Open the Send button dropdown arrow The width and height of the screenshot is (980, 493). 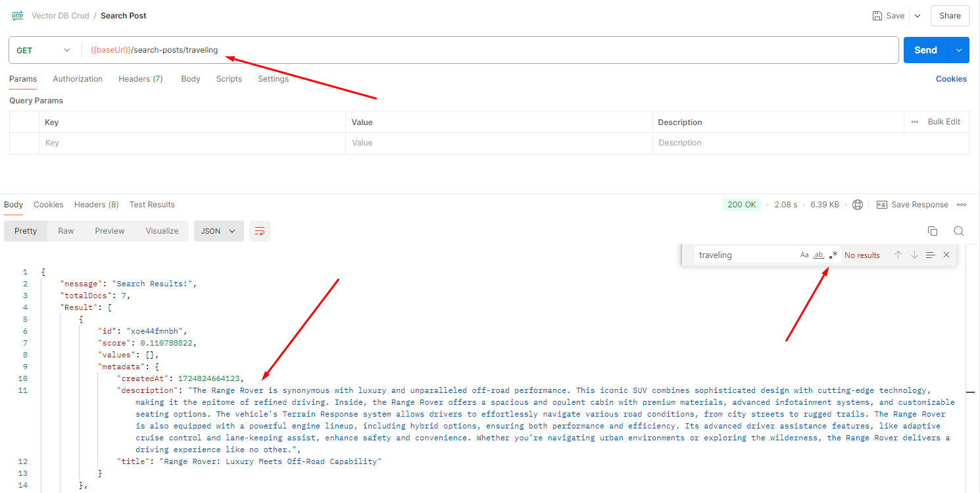pos(958,49)
